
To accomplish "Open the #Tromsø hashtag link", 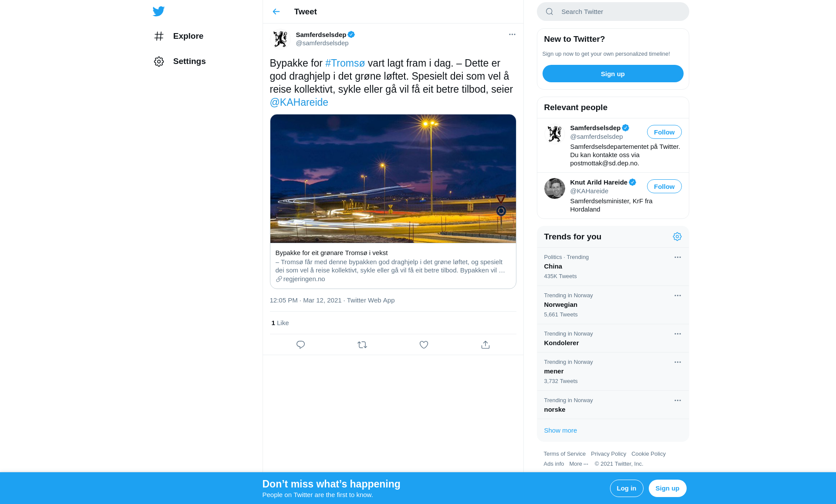I will (x=345, y=63).
